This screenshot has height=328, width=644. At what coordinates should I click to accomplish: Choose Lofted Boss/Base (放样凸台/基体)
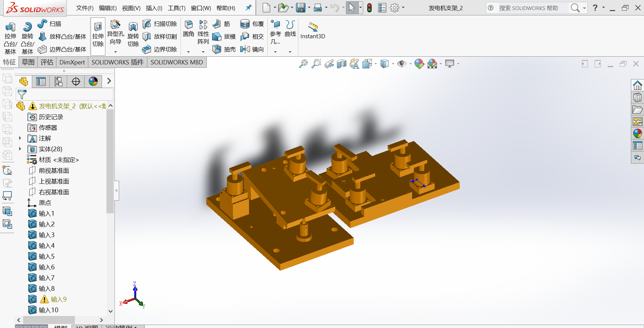(62, 37)
